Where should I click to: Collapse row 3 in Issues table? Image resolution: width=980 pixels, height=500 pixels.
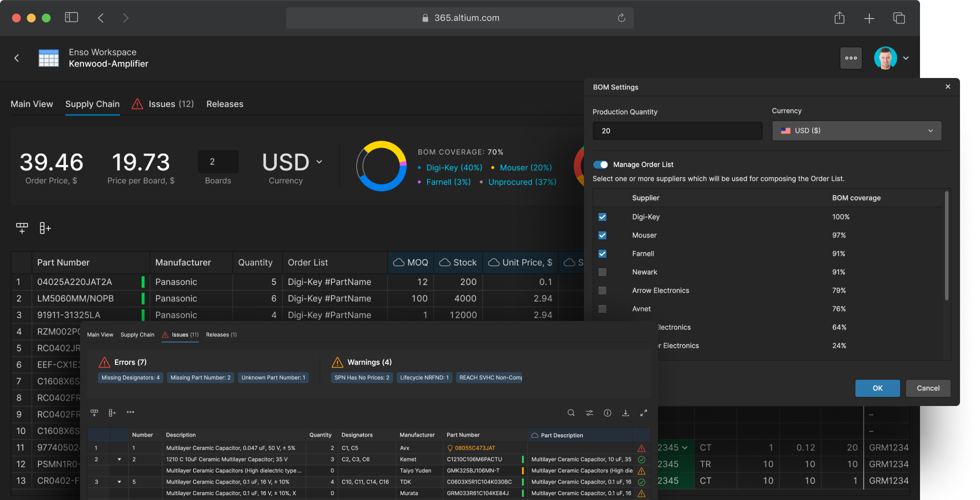(x=119, y=482)
